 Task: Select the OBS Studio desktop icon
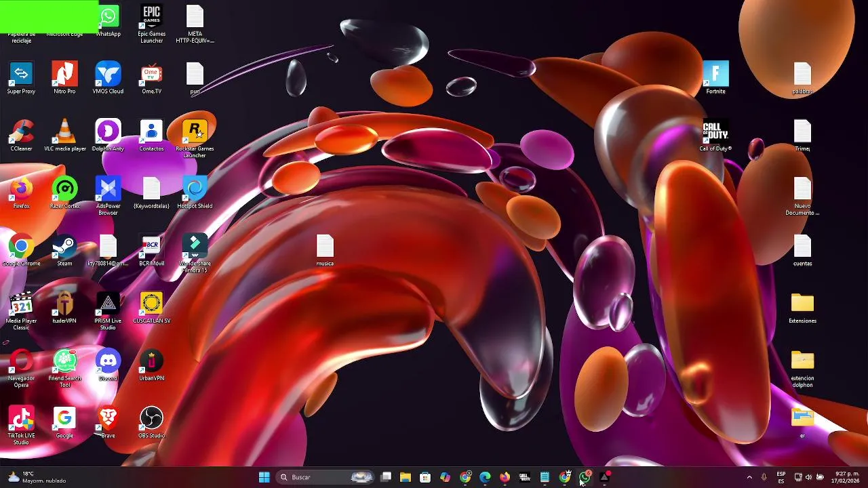point(151,423)
